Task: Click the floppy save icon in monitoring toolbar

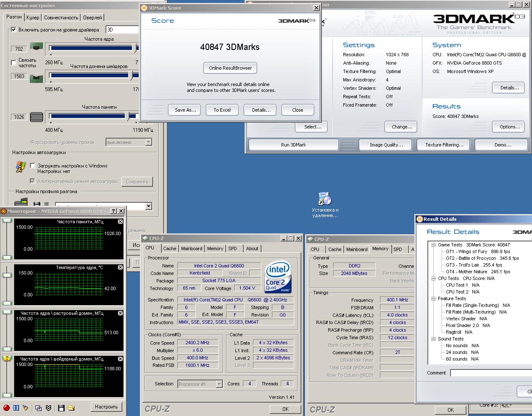Action: [x=61, y=408]
